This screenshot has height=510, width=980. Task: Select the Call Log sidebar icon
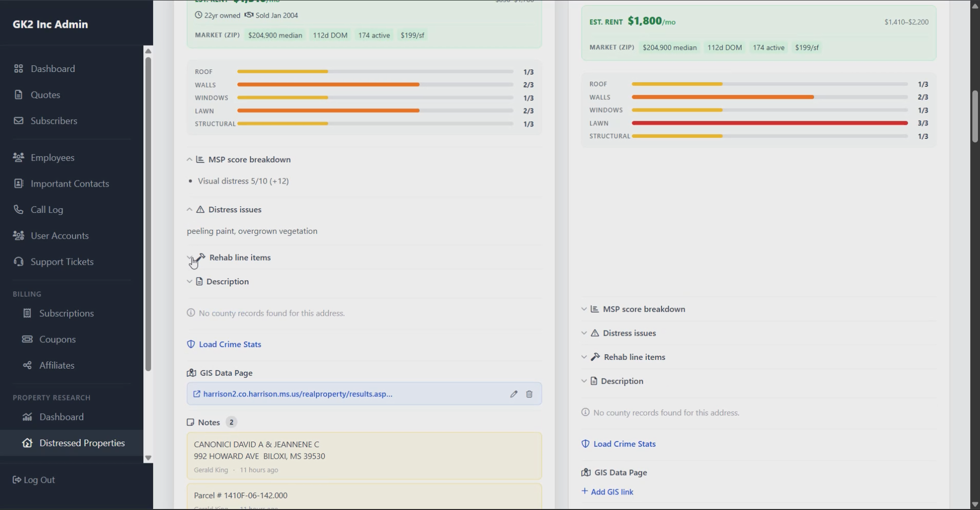tap(18, 209)
